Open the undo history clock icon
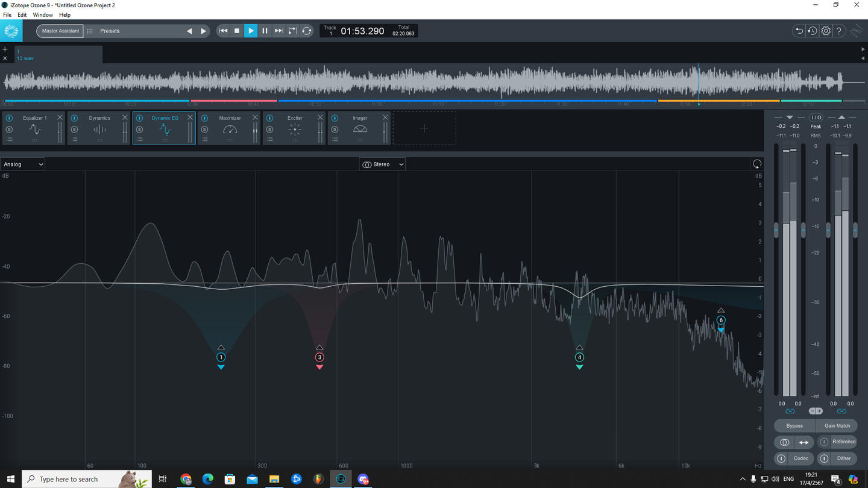This screenshot has height=488, width=868. click(813, 31)
